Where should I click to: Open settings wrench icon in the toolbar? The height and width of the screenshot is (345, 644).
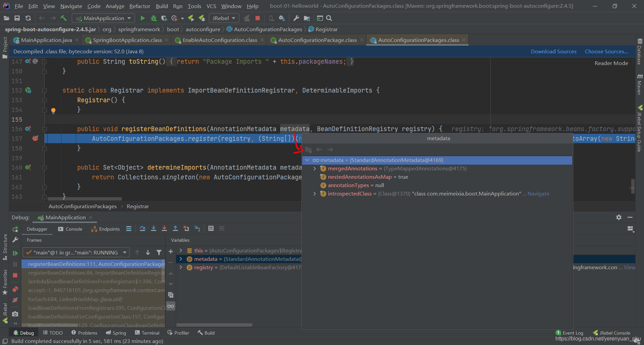pos(296,18)
